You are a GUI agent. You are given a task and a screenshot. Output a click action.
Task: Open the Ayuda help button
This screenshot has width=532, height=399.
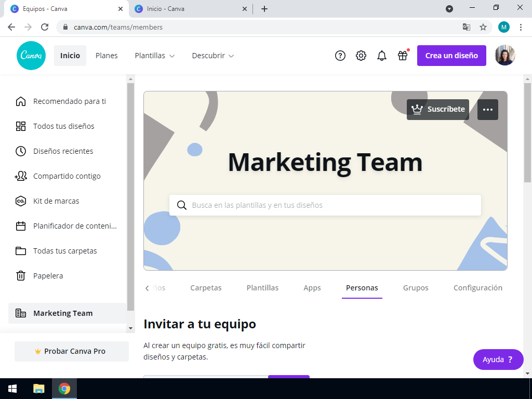click(x=498, y=360)
